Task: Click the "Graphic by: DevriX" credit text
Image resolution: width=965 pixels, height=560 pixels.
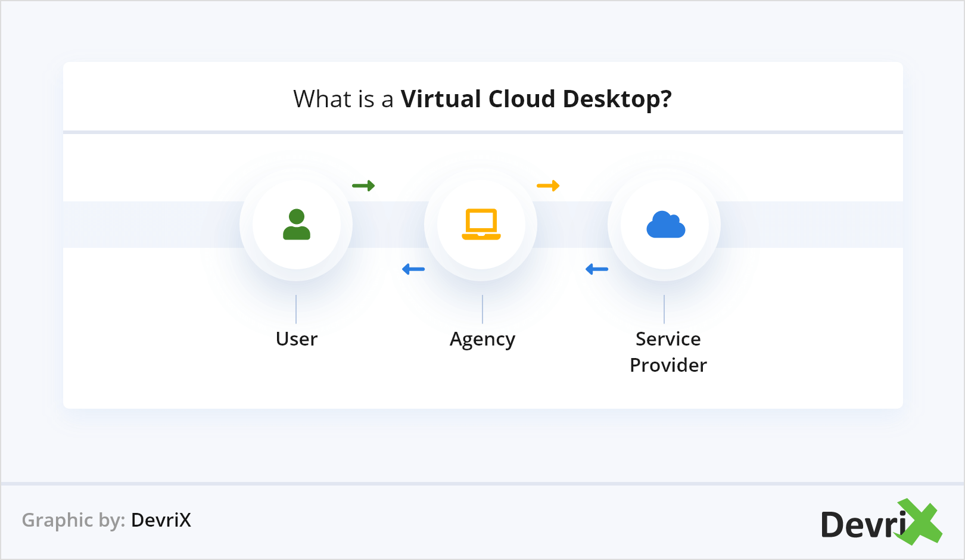Action: (107, 520)
